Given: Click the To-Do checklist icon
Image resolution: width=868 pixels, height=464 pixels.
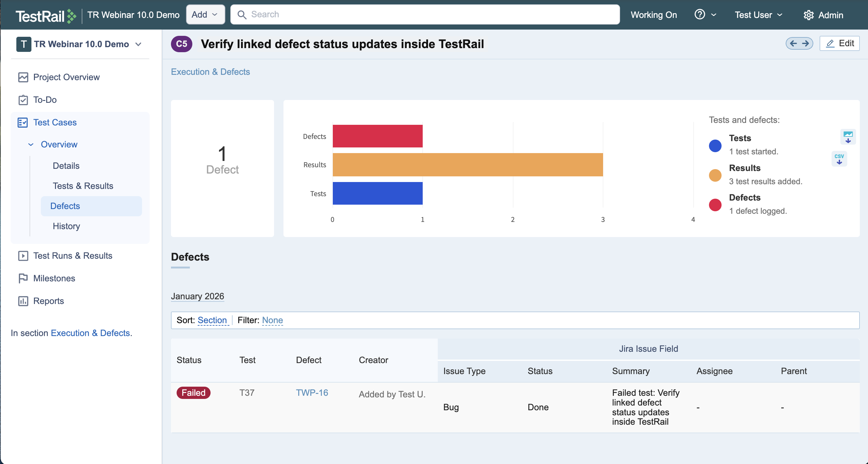Looking at the screenshot, I should [23, 100].
